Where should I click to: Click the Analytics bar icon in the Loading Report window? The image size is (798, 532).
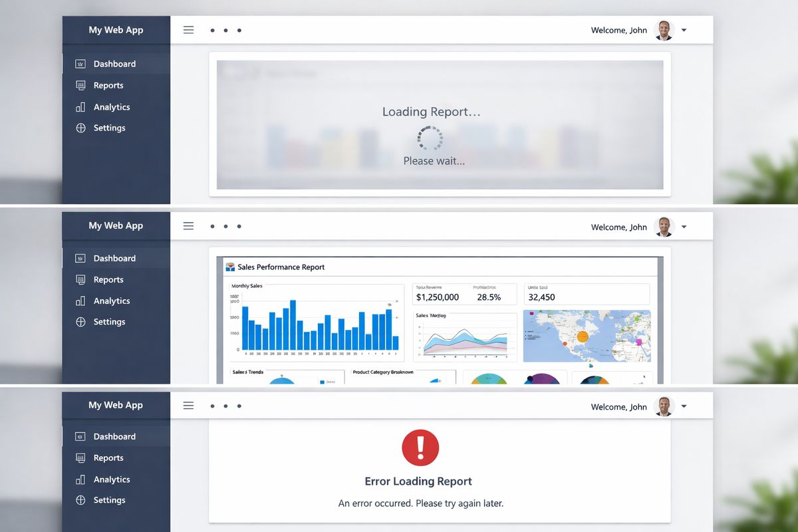[81, 107]
